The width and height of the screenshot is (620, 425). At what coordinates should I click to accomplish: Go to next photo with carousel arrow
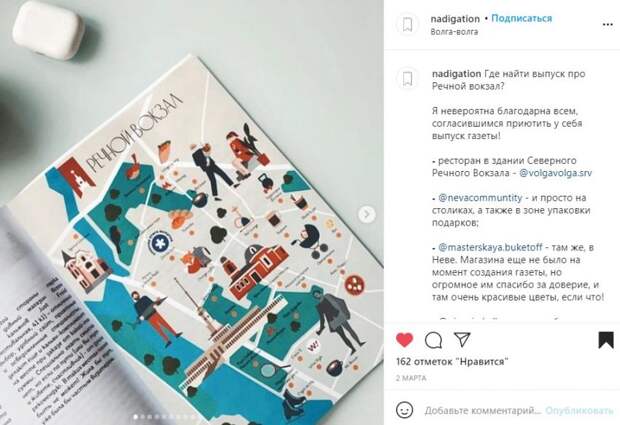(x=367, y=215)
